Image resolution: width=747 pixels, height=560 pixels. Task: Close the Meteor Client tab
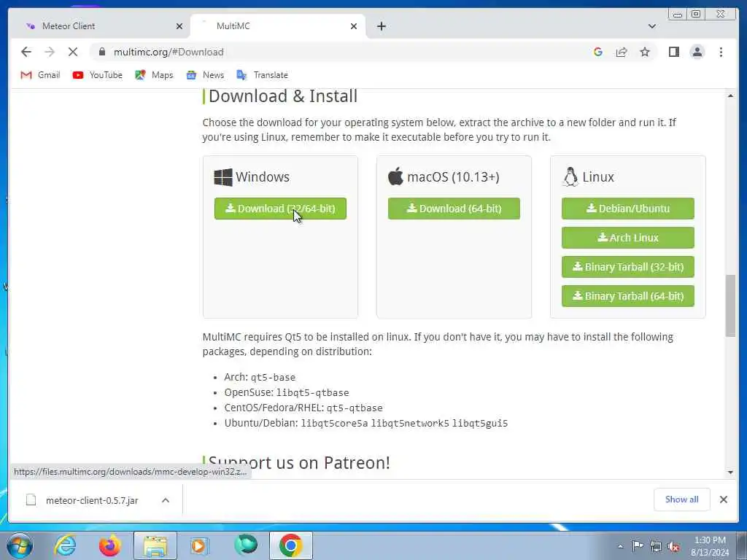coord(179,26)
